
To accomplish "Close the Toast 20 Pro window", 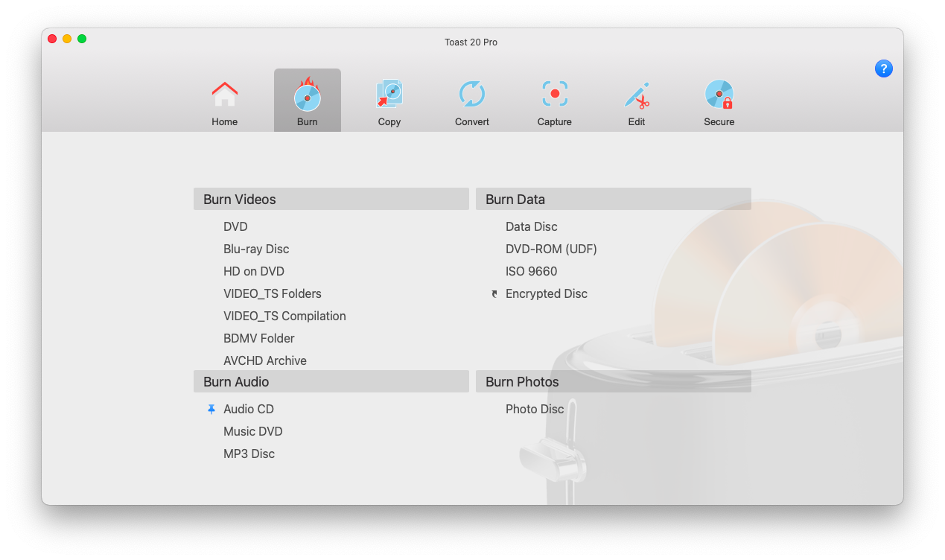I will tap(52, 39).
